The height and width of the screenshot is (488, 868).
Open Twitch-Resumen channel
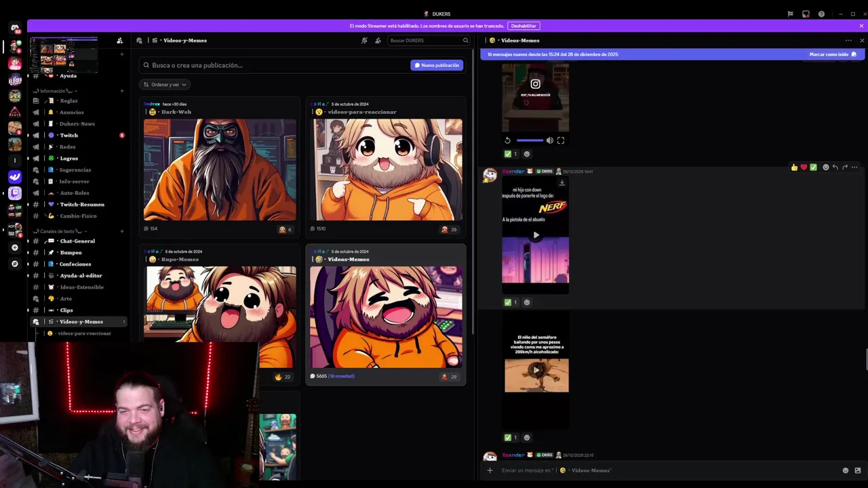click(79, 205)
